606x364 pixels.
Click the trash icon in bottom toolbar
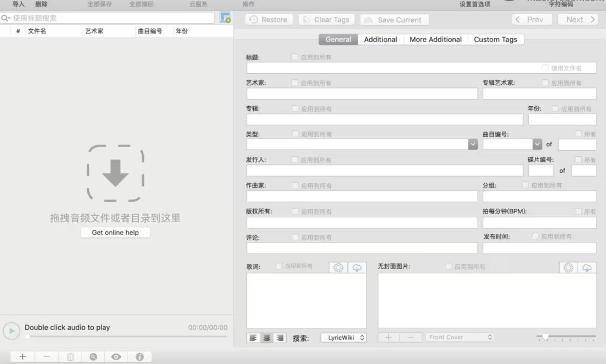click(70, 356)
